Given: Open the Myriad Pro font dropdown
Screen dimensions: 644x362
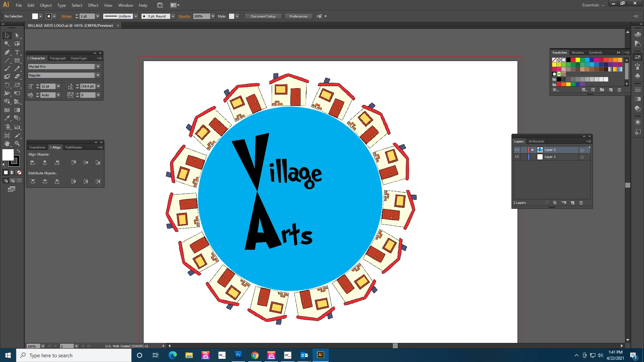Looking at the screenshot, I should pos(98,67).
